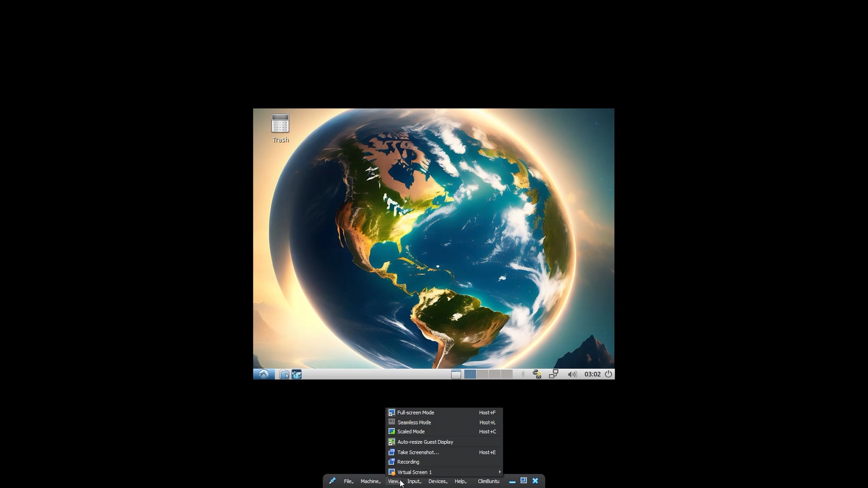Switch to the first blue workspace
The width and height of the screenshot is (868, 488).
click(x=470, y=374)
